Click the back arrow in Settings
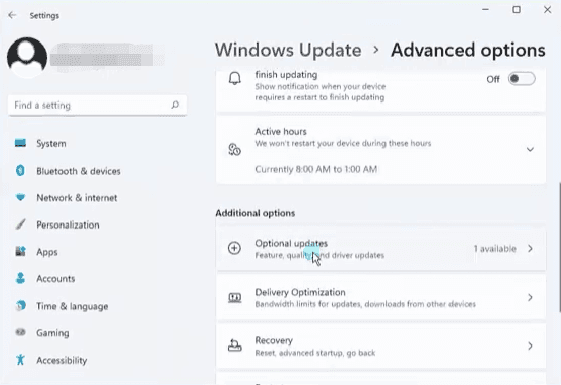The image size is (561, 385). click(12, 15)
